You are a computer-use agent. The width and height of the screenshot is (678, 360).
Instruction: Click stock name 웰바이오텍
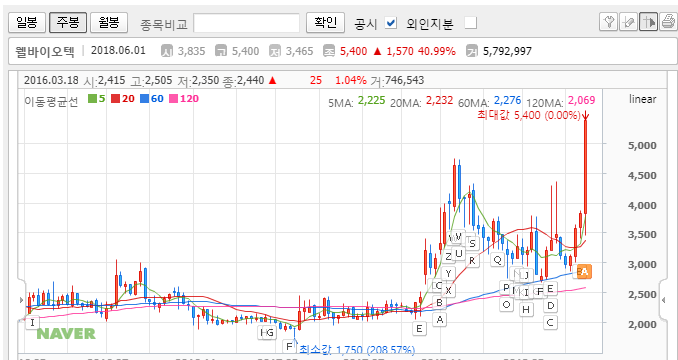(x=45, y=51)
